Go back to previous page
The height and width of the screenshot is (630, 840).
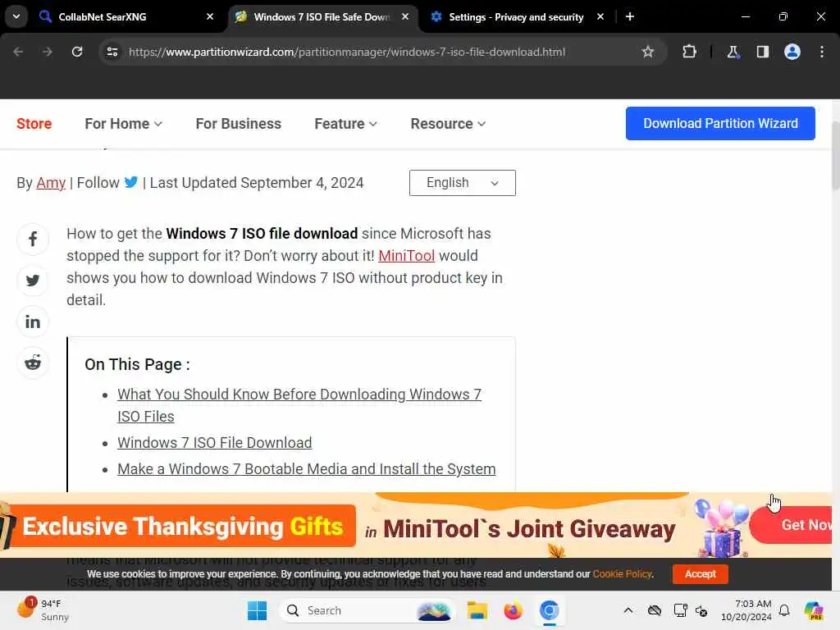click(x=18, y=52)
